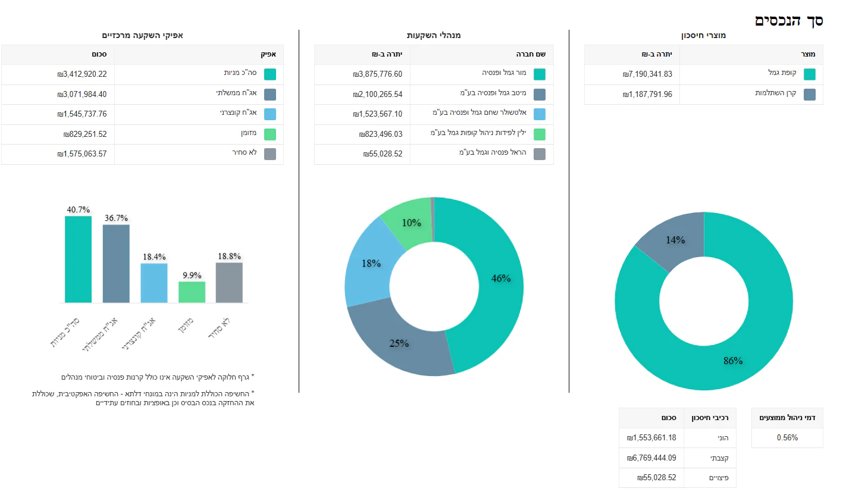The image size is (846, 504).
Task: Click the slate swatch beside קרן השתלמות
Action: coord(809,94)
